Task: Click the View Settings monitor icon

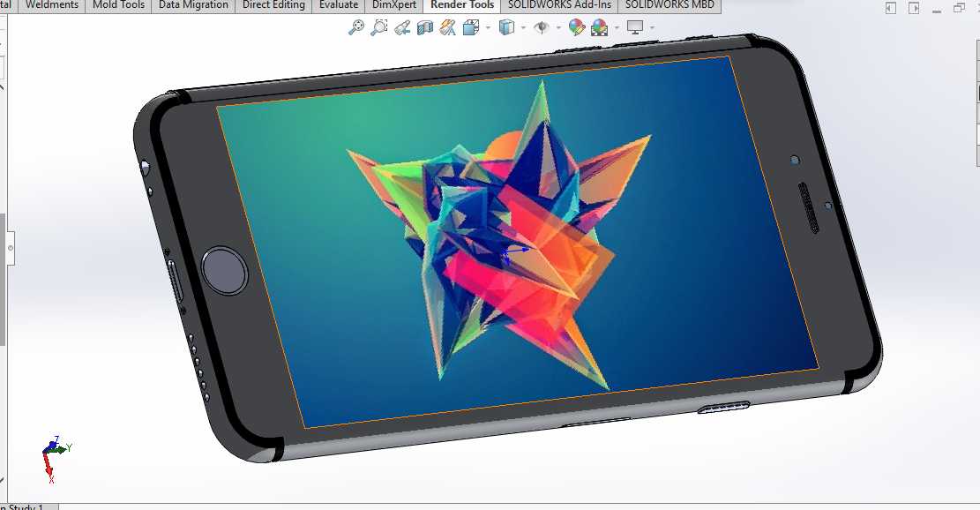Action: pyautogui.click(x=635, y=27)
